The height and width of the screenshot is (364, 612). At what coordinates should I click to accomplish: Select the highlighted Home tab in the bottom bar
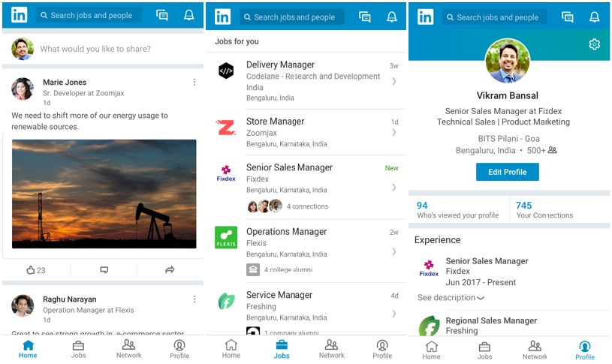28,349
